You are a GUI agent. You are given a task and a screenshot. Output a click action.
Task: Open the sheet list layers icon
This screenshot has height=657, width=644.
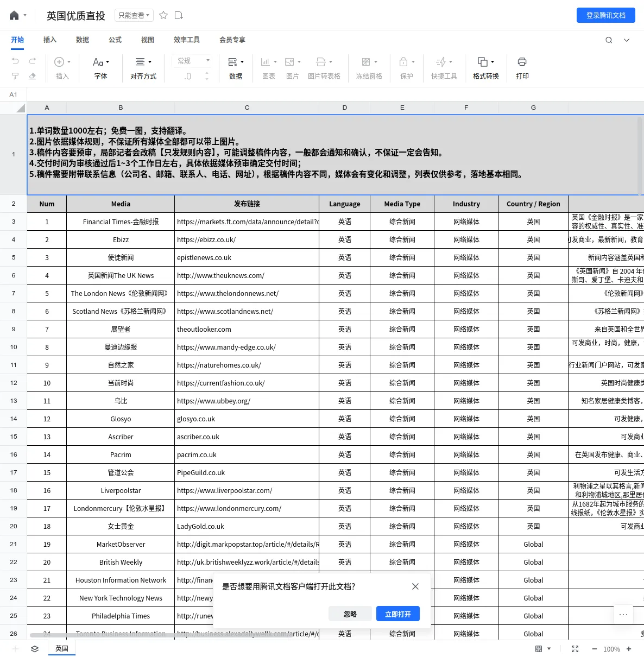pyautogui.click(x=35, y=649)
